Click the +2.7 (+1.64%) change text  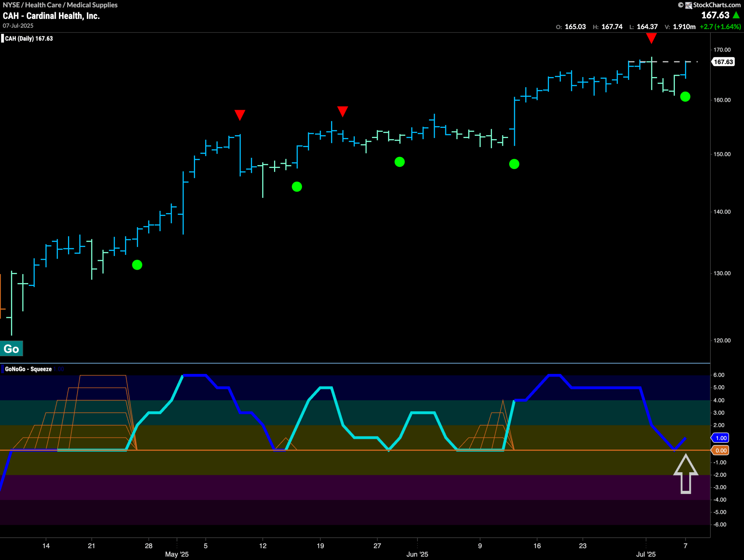[720, 26]
